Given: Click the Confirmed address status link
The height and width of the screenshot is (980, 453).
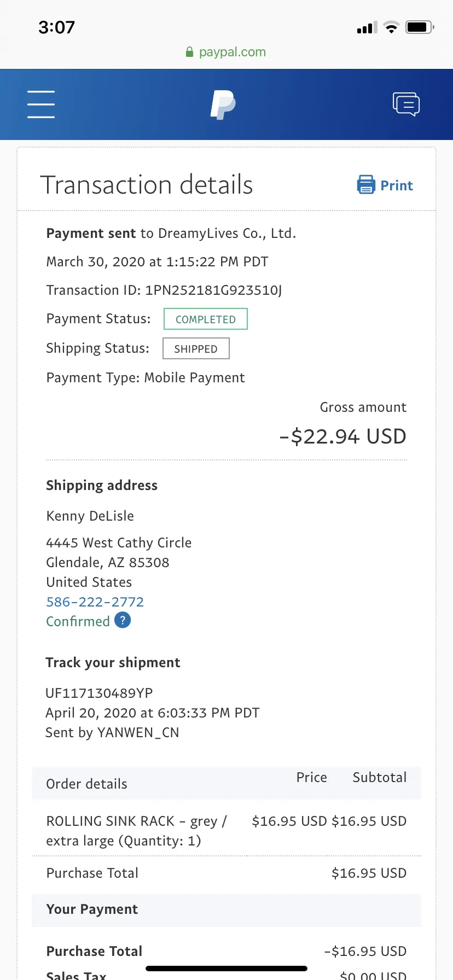Looking at the screenshot, I should pos(78,621).
